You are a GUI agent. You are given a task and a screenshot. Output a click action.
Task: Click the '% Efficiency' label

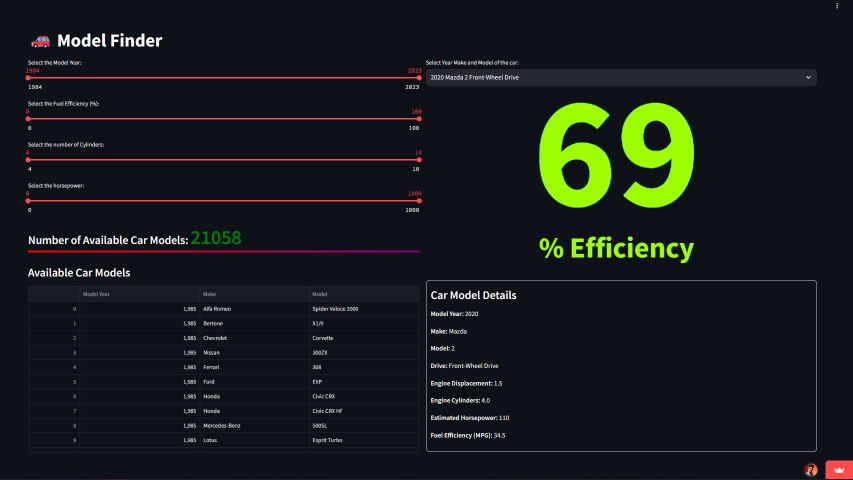point(616,248)
